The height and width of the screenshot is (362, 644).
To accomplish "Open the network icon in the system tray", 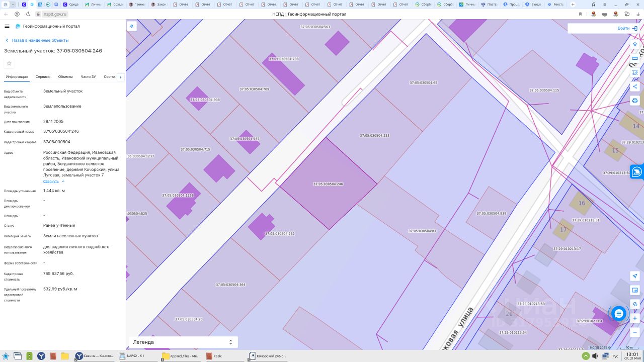I will point(605,356).
